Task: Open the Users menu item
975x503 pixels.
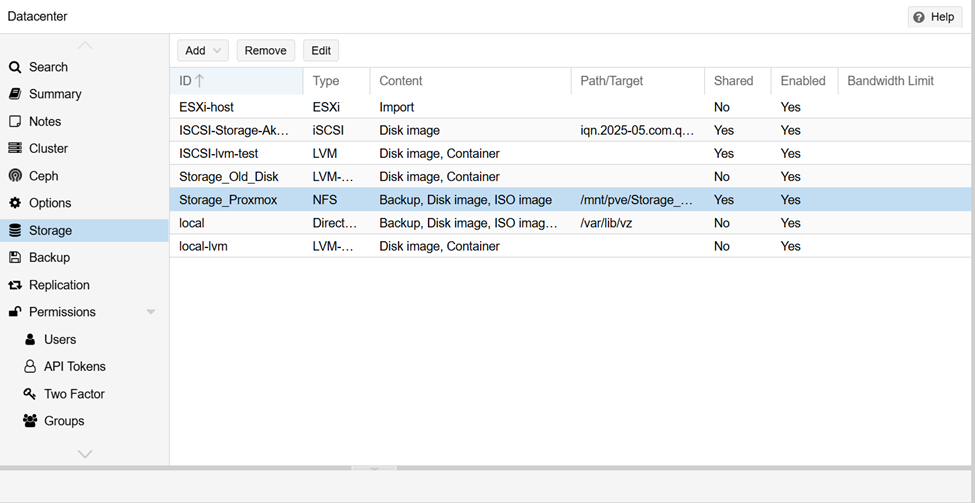Action: tap(60, 340)
